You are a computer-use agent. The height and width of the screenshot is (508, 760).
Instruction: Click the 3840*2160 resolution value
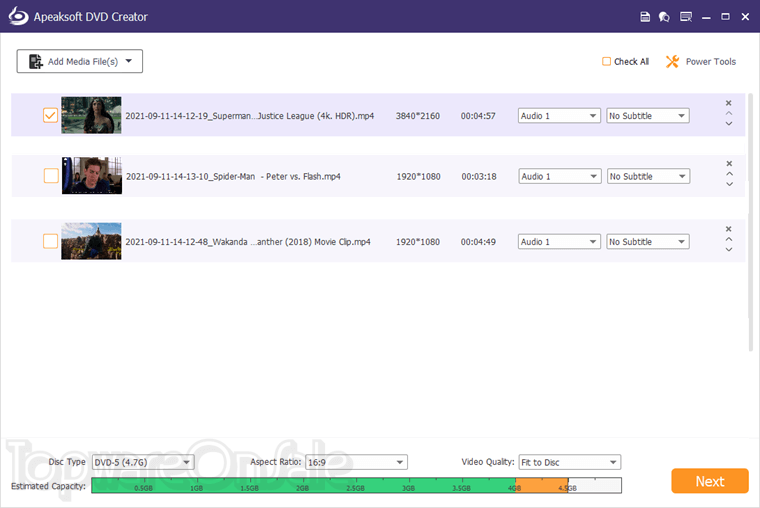(418, 116)
